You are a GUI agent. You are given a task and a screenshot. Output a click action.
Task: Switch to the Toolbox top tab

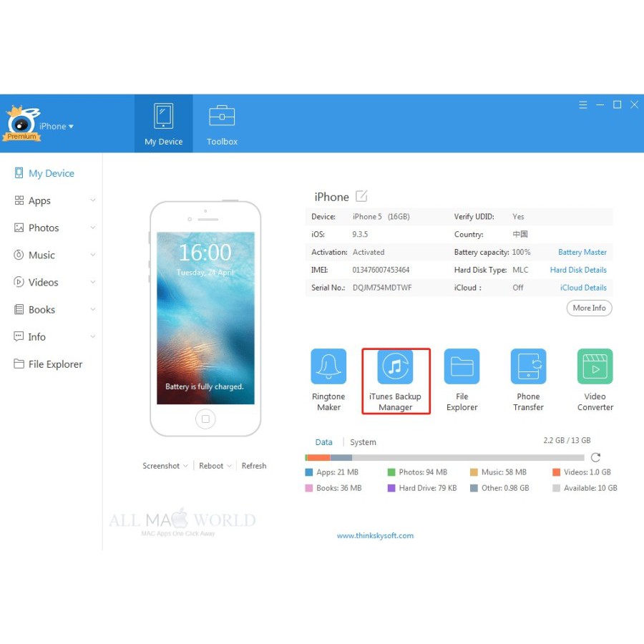222,124
